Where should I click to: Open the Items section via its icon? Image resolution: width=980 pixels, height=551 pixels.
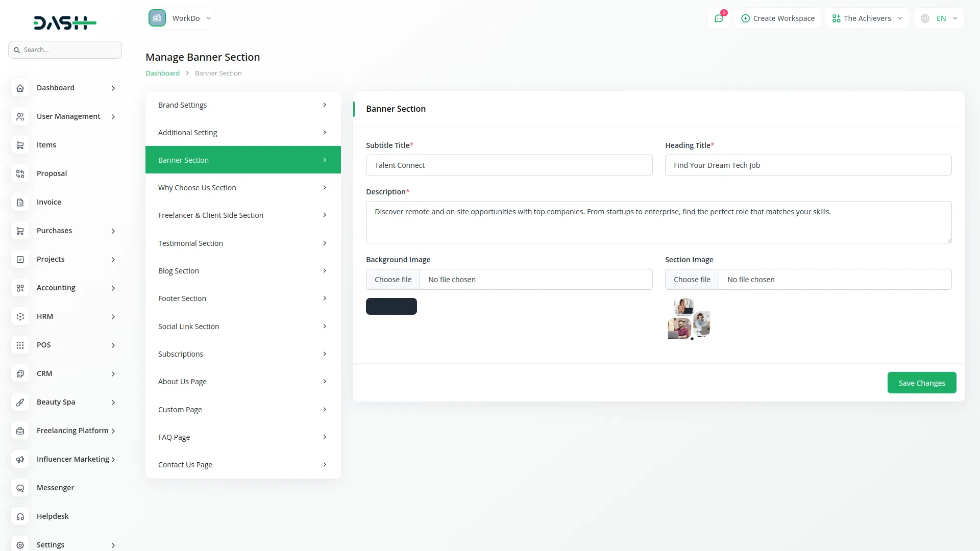20,145
